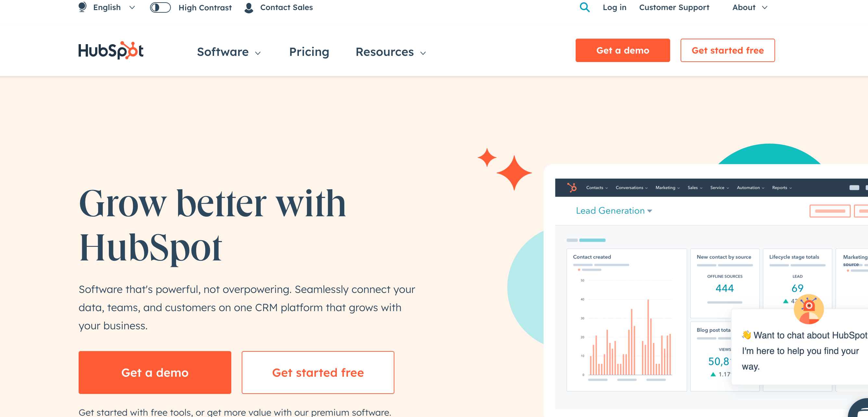Viewport: 868px width, 417px height.
Task: Select the Log in menu item
Action: [x=615, y=7]
